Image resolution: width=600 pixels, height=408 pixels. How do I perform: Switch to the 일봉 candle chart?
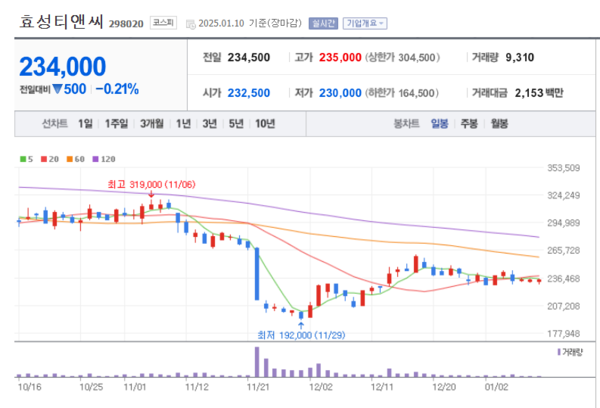pos(439,124)
